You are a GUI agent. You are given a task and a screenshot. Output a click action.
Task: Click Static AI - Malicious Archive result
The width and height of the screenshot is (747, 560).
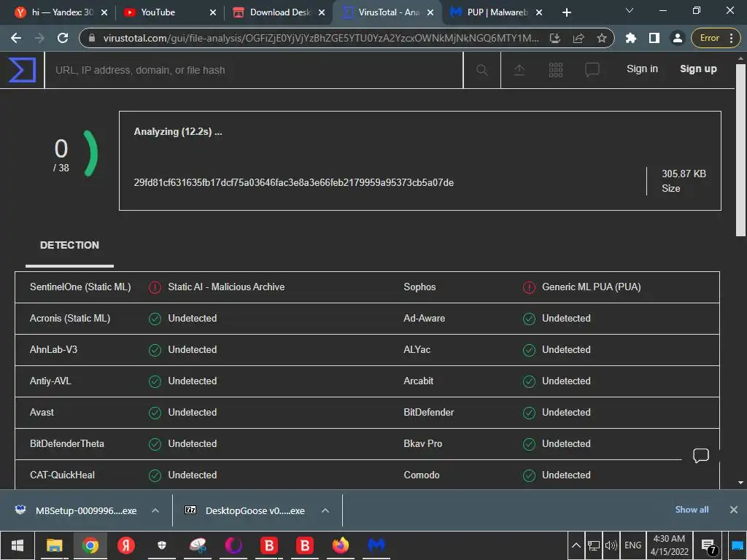[x=226, y=287]
